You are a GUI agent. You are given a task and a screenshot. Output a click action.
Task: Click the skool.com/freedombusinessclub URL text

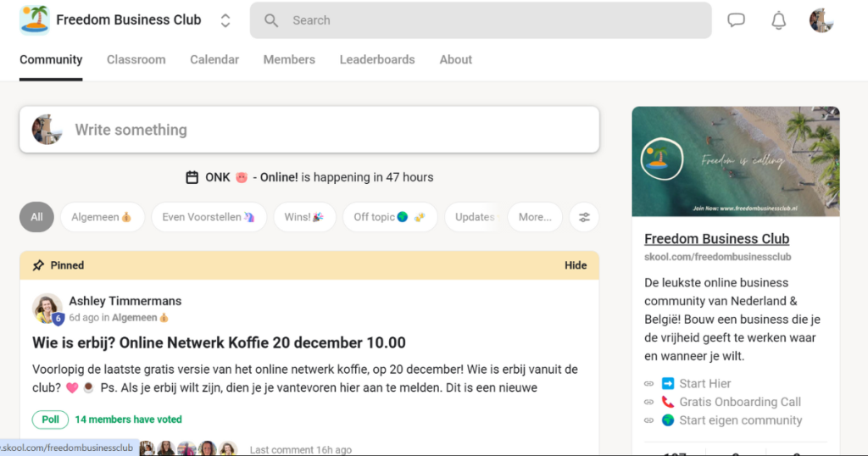click(x=717, y=257)
